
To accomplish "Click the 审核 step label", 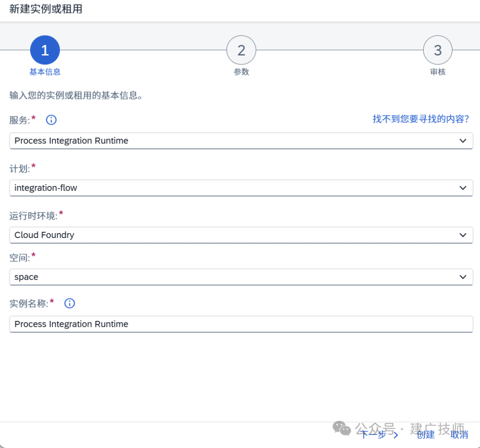I will [438, 72].
